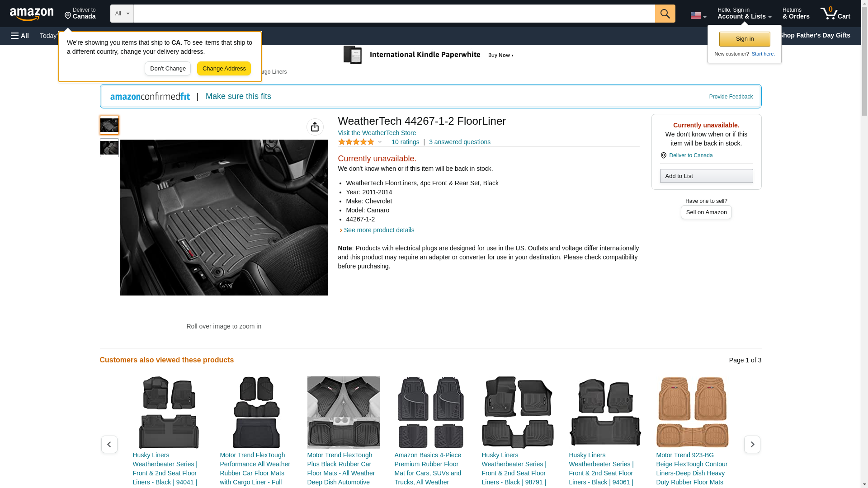Open the All hamburger menu

pyautogui.click(x=20, y=36)
